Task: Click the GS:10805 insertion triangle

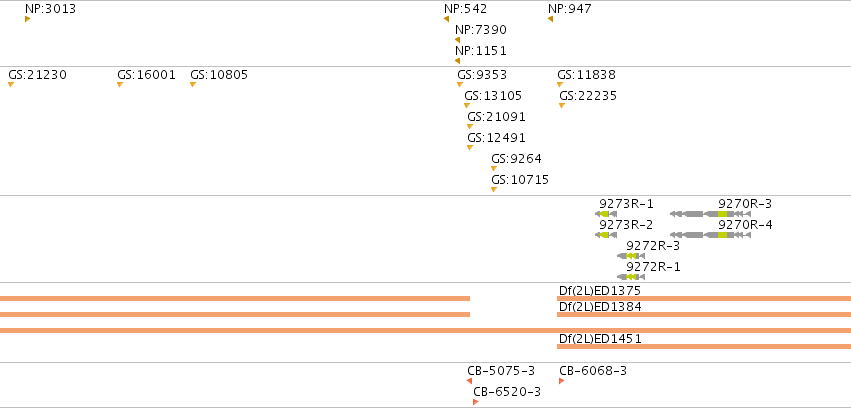Action: (193, 84)
